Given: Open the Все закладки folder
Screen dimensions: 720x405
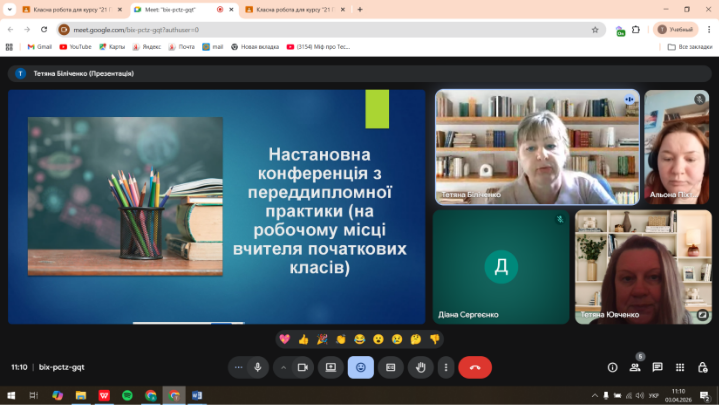Looking at the screenshot, I should [690, 47].
